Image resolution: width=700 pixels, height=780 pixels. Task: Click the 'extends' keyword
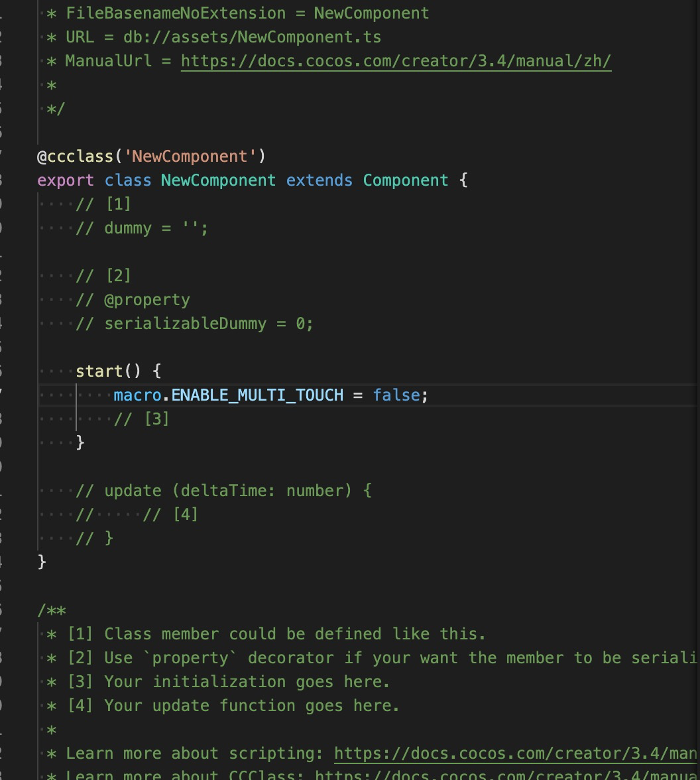coord(319,180)
